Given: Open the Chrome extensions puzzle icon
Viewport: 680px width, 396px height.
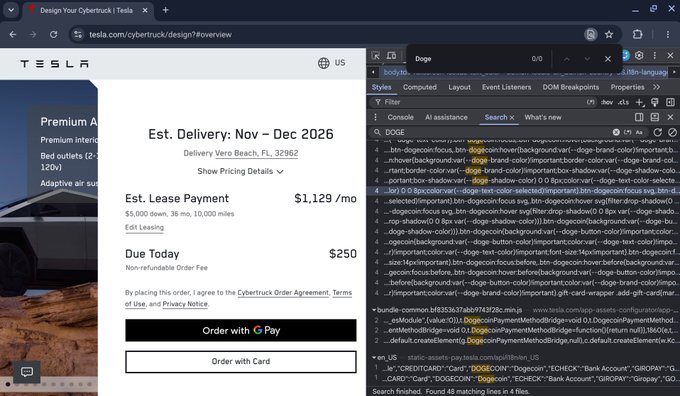Looking at the screenshot, I should [638, 35].
